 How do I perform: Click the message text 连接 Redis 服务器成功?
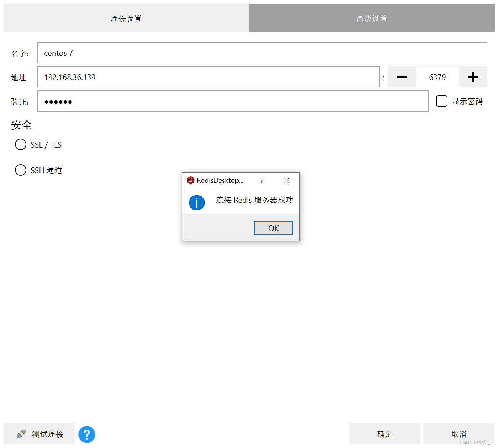tap(255, 200)
